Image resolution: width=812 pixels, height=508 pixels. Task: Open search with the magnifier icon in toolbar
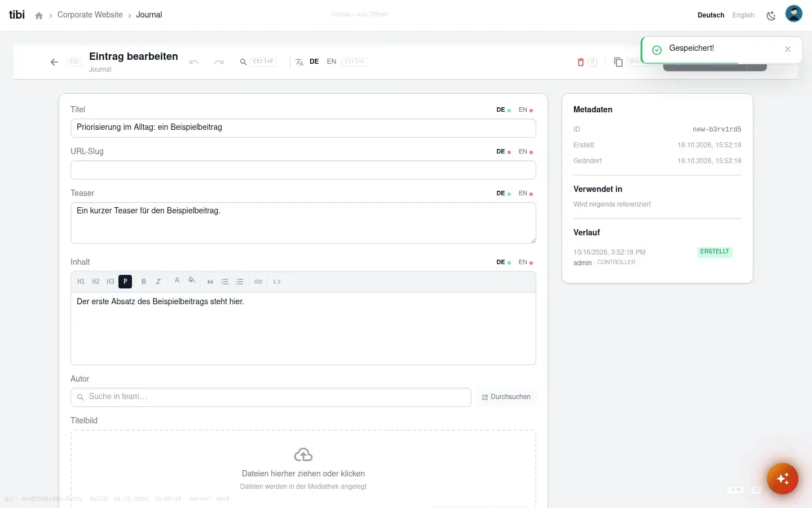243,62
